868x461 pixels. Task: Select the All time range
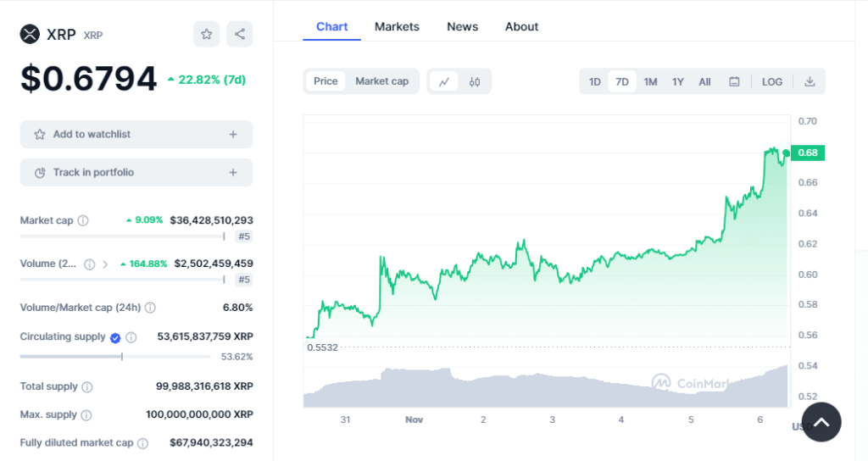coord(704,82)
